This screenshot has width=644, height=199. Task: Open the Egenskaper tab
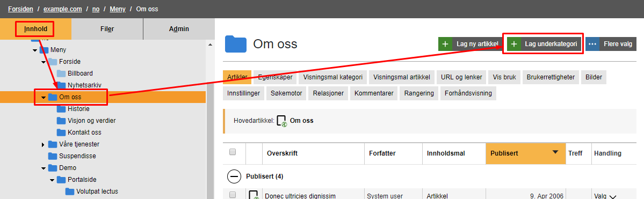276,77
